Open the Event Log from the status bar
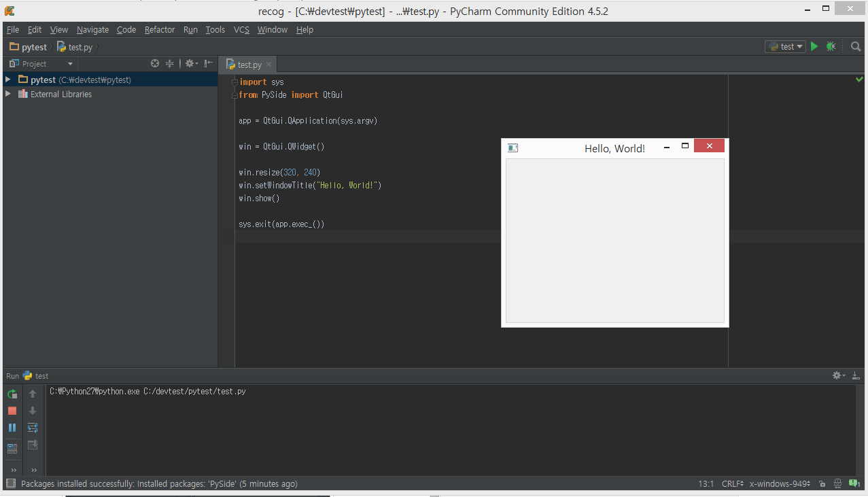 854,483
